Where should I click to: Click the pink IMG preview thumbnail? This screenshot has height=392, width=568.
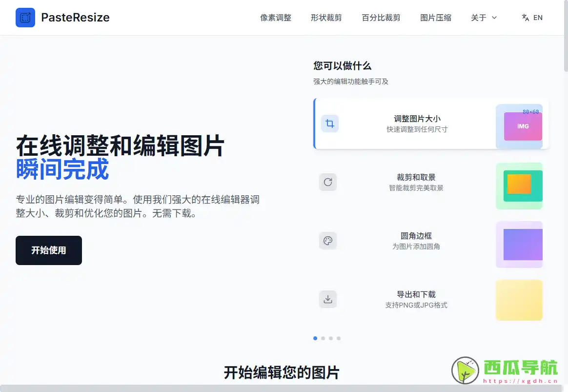click(x=523, y=126)
